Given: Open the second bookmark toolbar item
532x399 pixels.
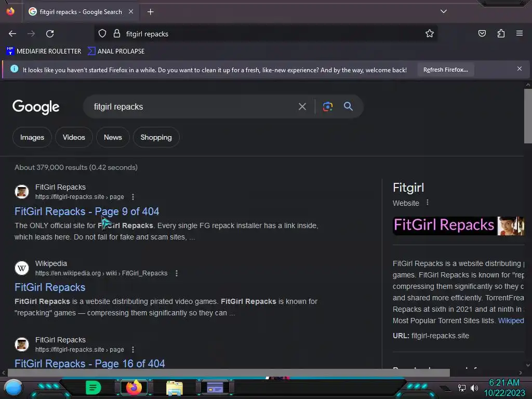Looking at the screenshot, I should (x=116, y=51).
